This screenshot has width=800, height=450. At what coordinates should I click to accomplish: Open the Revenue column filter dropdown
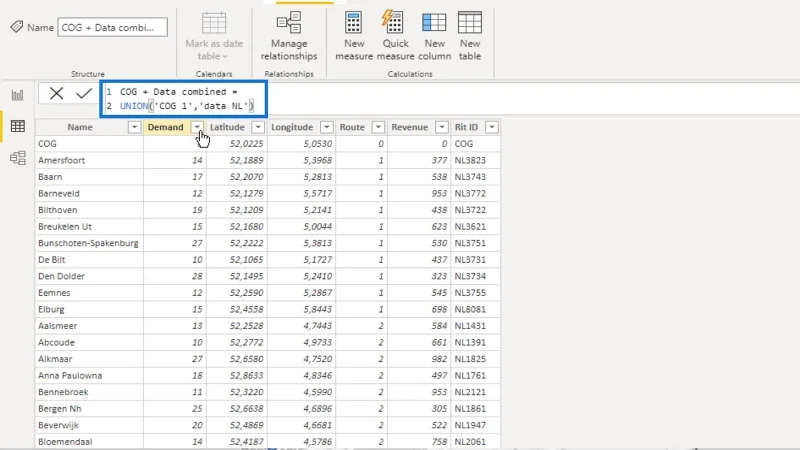tap(442, 127)
